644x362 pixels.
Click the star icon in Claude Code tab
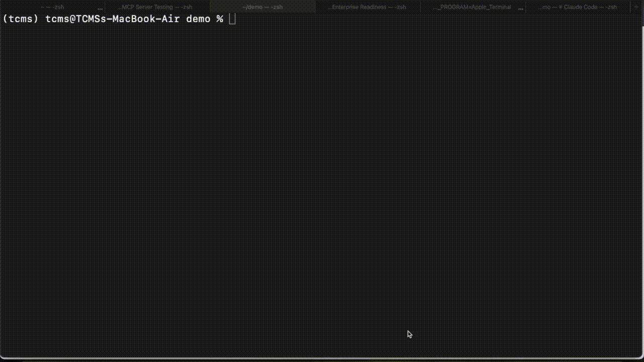559,8
